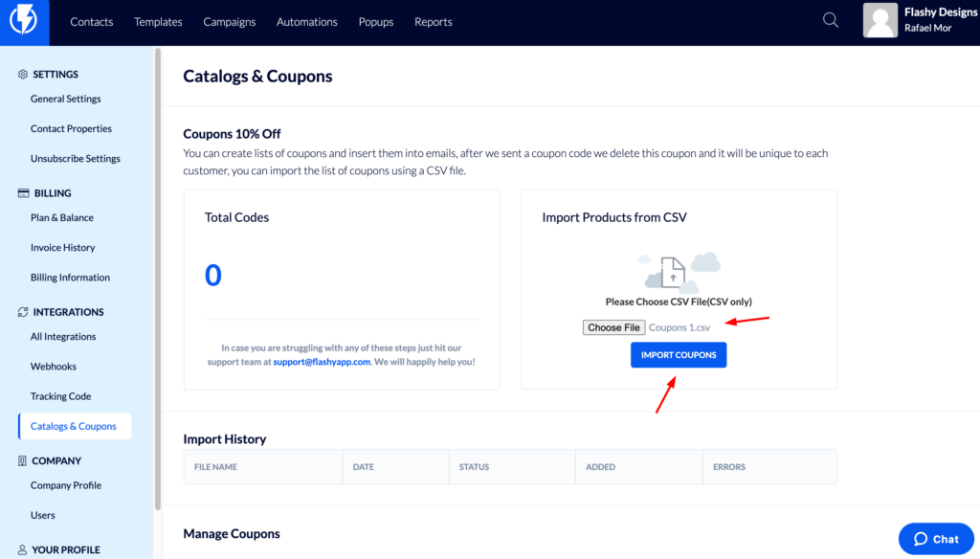This screenshot has height=559, width=980.
Task: Click the CSV upload cloud file icon
Action: coord(679,273)
